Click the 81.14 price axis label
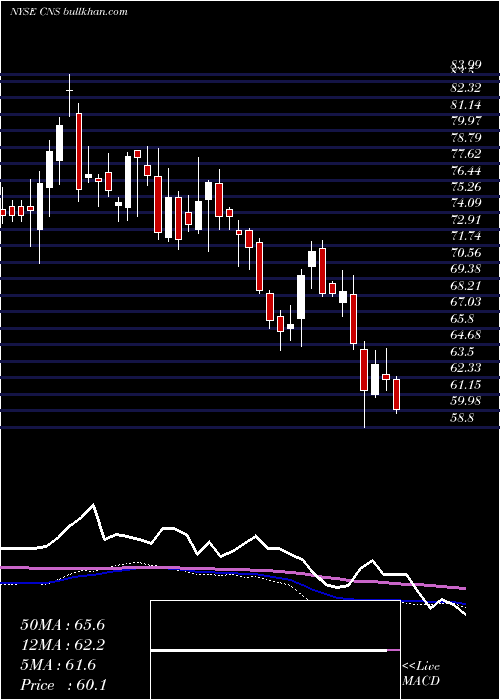This screenshot has width=500, height=700. click(466, 105)
